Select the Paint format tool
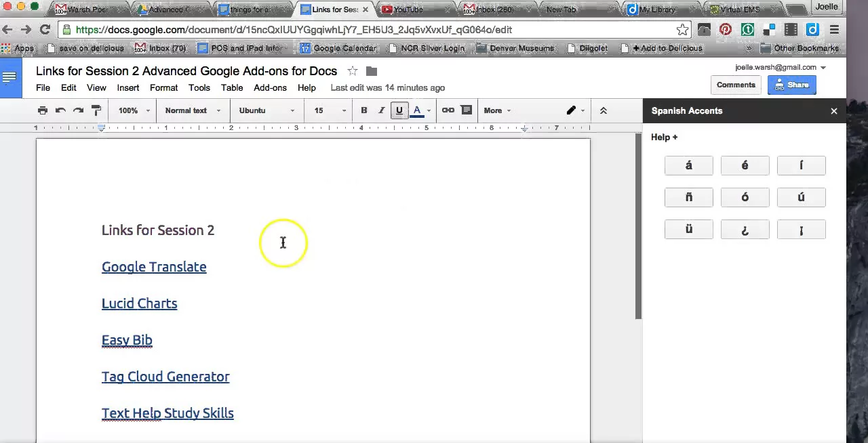868x443 pixels. (x=96, y=110)
